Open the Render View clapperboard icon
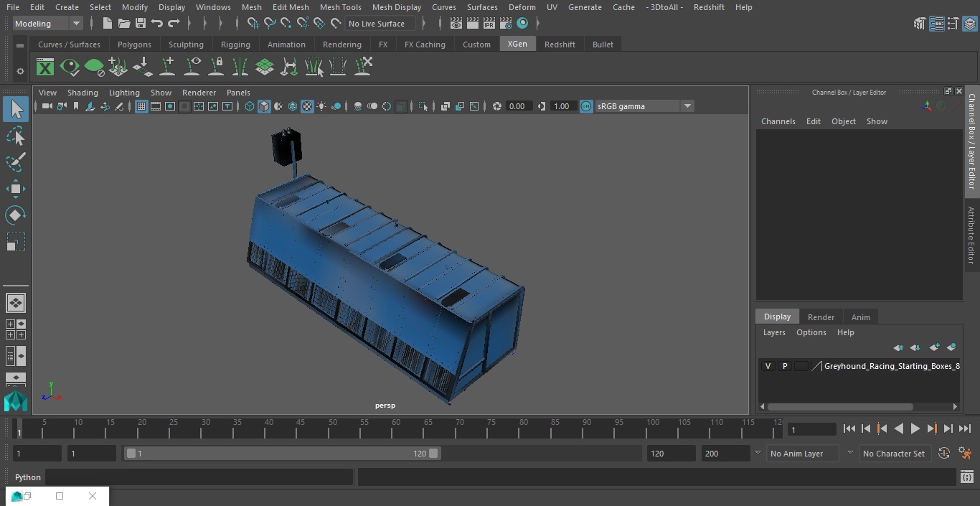This screenshot has height=506, width=980. click(x=456, y=24)
